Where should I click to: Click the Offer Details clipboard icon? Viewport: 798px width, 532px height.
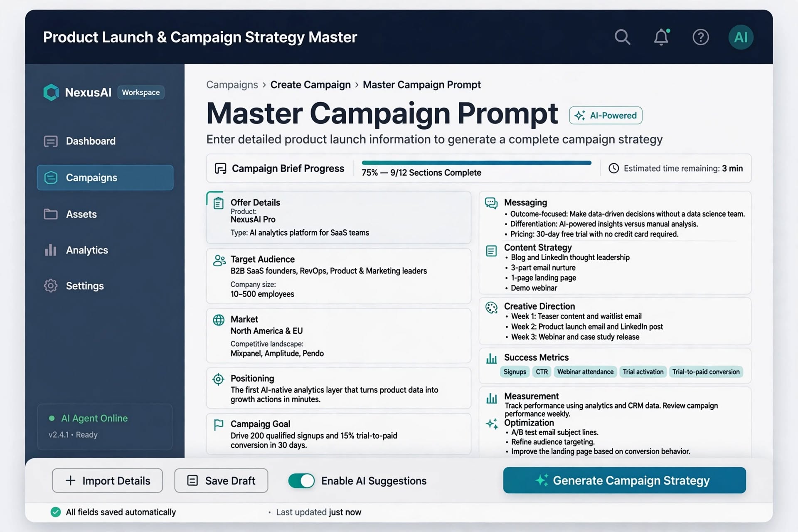[219, 203]
